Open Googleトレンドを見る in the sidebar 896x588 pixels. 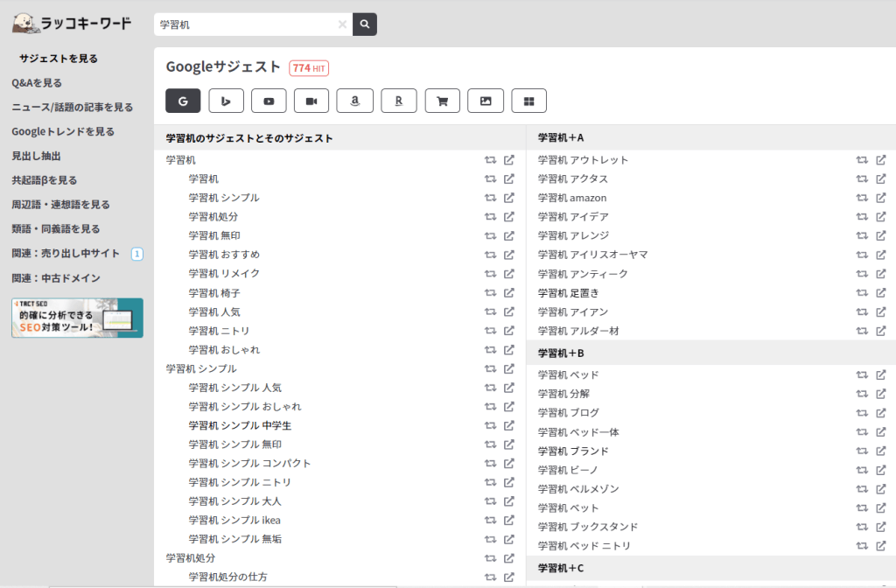[63, 131]
